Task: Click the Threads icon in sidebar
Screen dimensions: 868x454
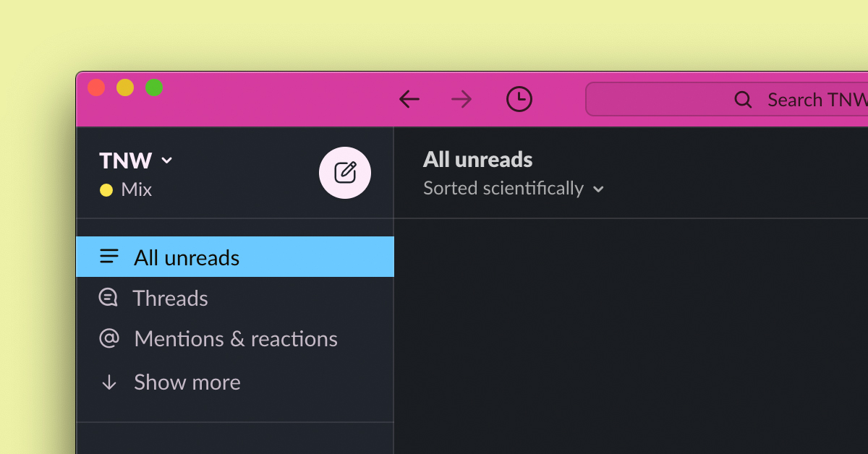Action: click(109, 298)
